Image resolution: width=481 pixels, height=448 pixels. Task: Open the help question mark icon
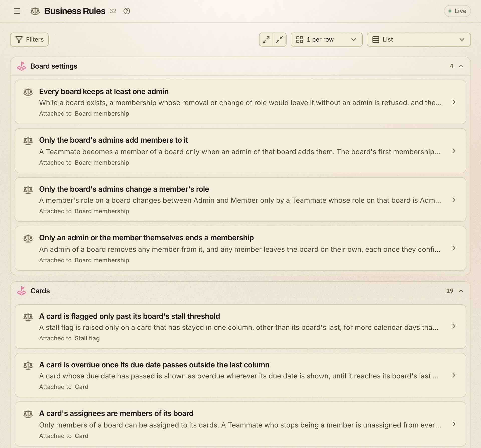click(x=127, y=11)
